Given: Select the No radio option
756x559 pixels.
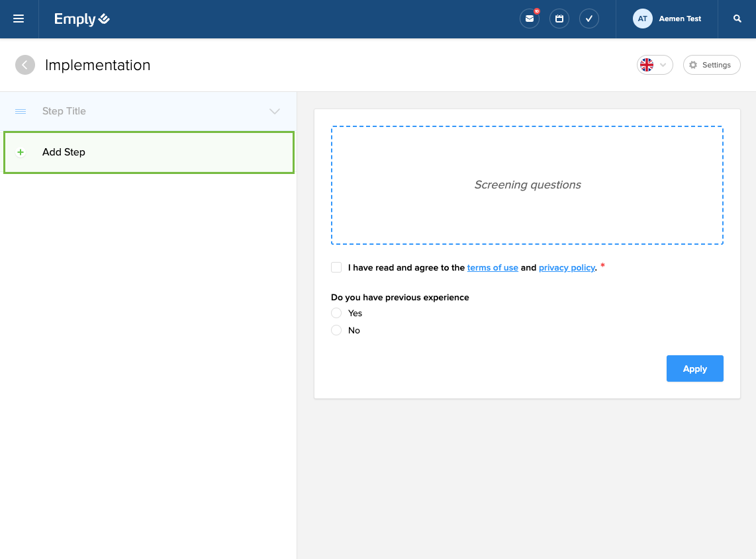Looking at the screenshot, I should [336, 330].
